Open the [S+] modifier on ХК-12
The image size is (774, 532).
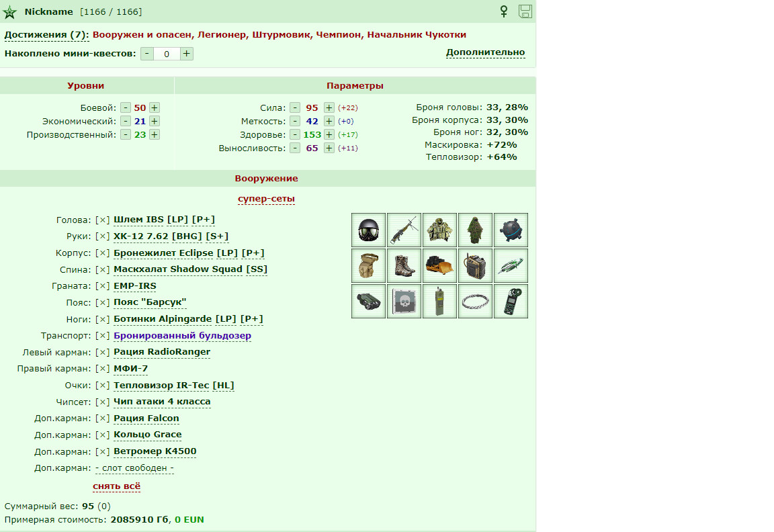coord(217,236)
